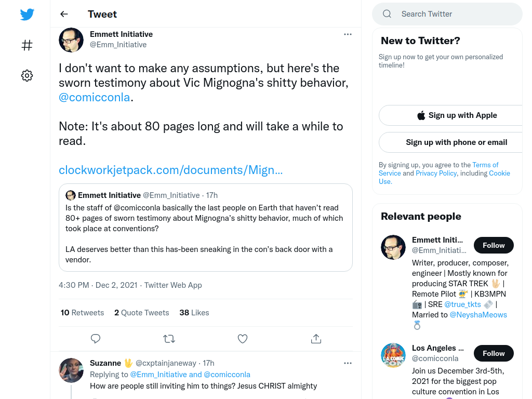Open the main tweet's more options menu

348,34
